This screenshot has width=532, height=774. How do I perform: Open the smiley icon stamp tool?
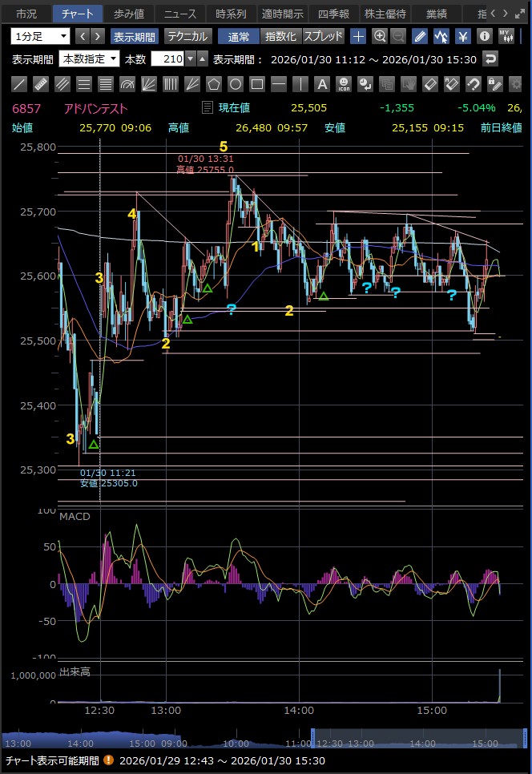point(343,84)
